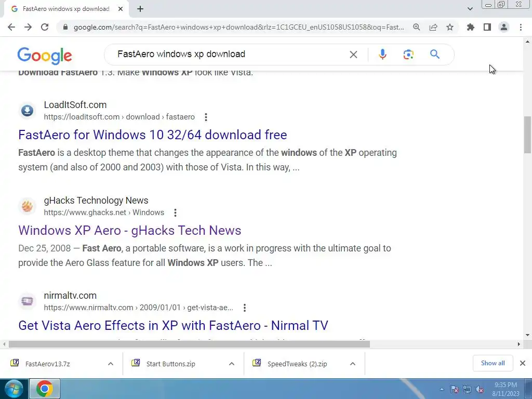Close the downloads bar
The width and height of the screenshot is (532, 399).
coord(523,363)
